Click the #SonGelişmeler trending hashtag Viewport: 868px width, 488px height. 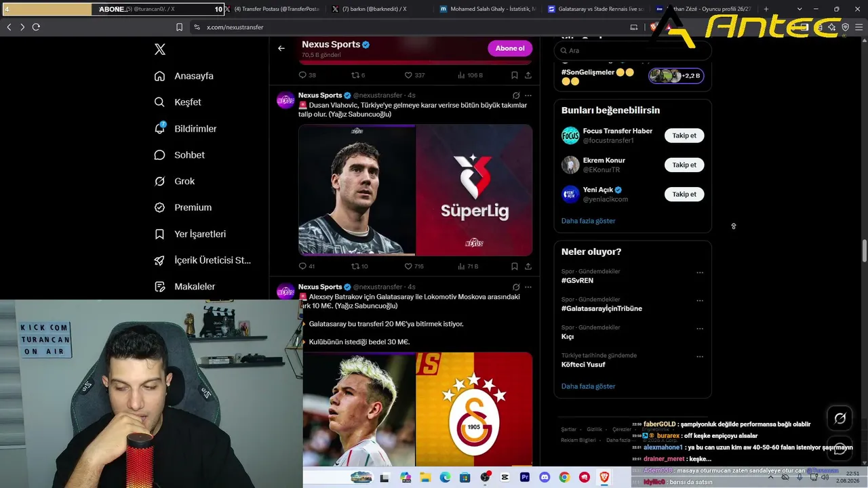coord(588,73)
